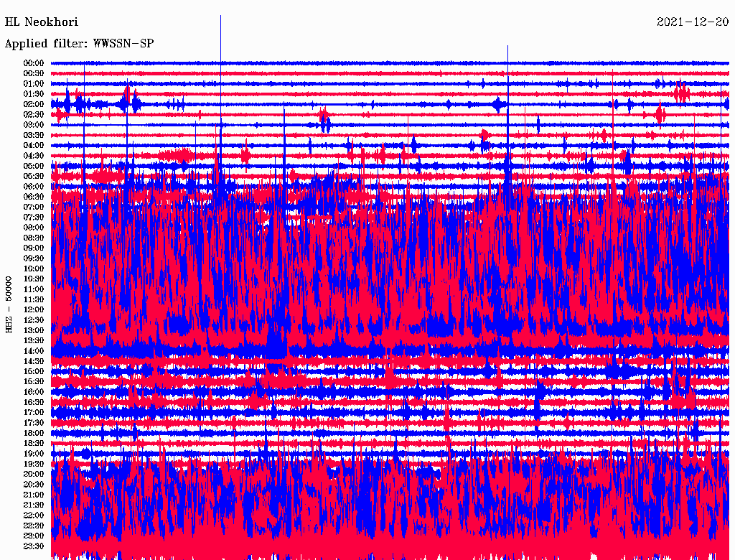Click the '07:00' time label
This screenshot has height=560, width=735.
point(34,207)
